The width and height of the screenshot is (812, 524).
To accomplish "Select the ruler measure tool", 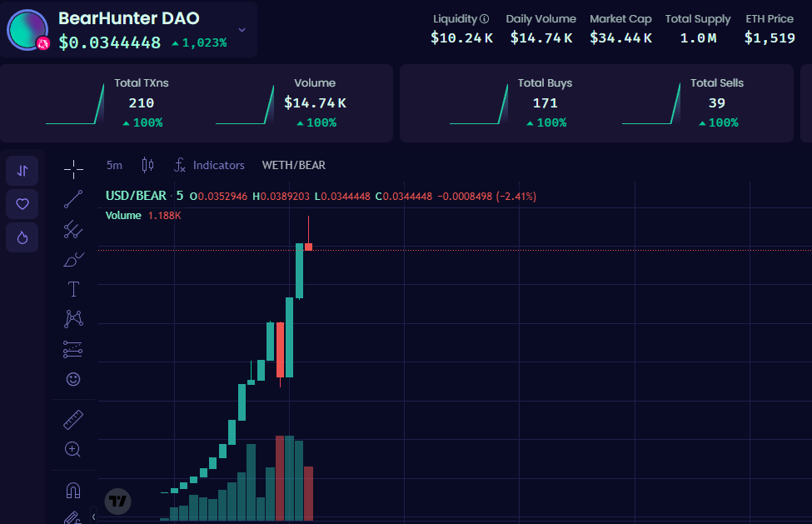I will [x=73, y=420].
